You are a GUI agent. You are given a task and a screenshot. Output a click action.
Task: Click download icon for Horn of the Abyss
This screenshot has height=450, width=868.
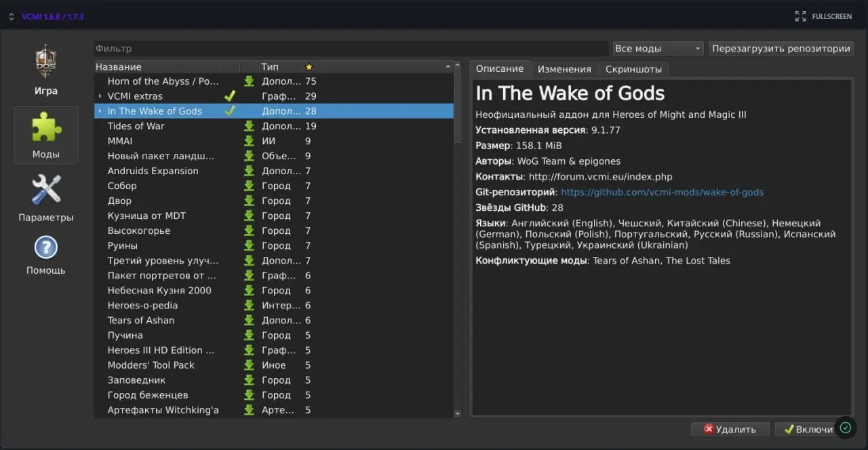tap(249, 81)
